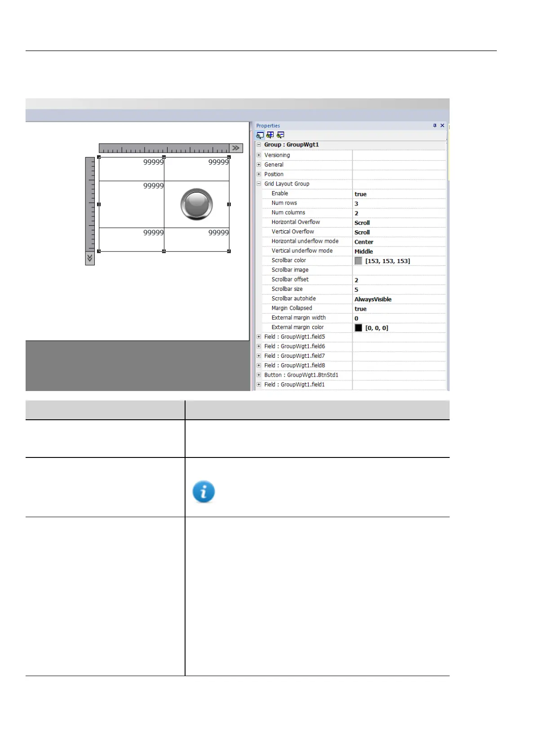The image size is (535, 756).
Task: Click the vertical ruler scrollbar beside grid
Action: tap(90, 204)
